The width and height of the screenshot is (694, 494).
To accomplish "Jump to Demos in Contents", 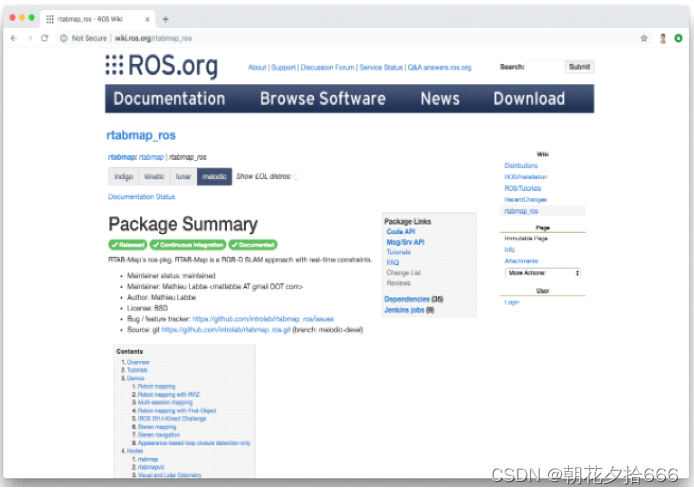I will pyautogui.click(x=135, y=378).
